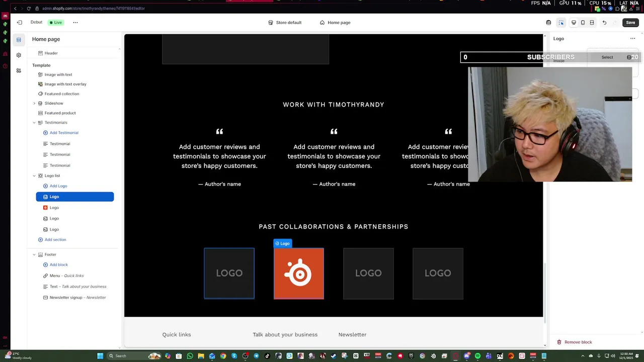
Task: Open the Sidekick assistant face icon
Action: (548, 23)
